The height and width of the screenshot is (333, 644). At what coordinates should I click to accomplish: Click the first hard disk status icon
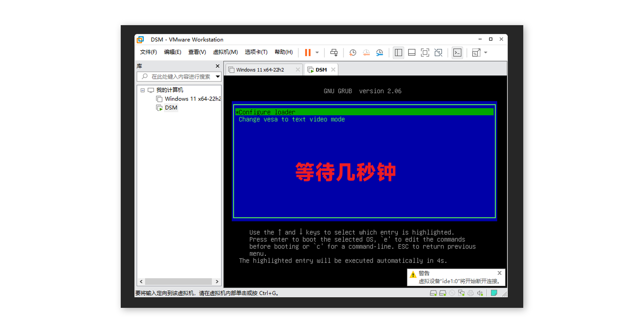433,293
